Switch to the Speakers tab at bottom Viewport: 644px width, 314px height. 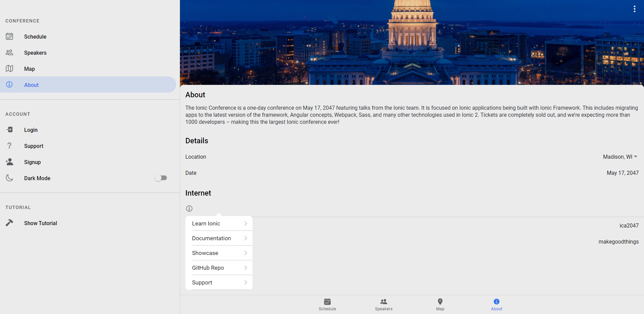(384, 304)
